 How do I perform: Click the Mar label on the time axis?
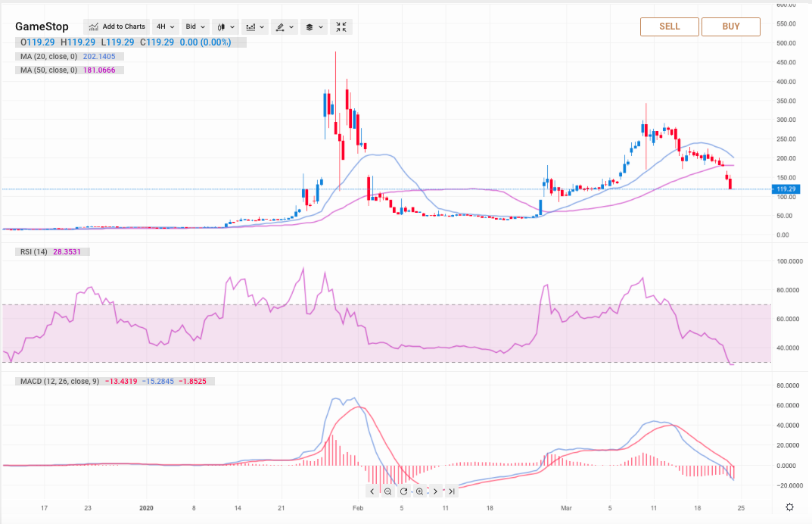567,508
